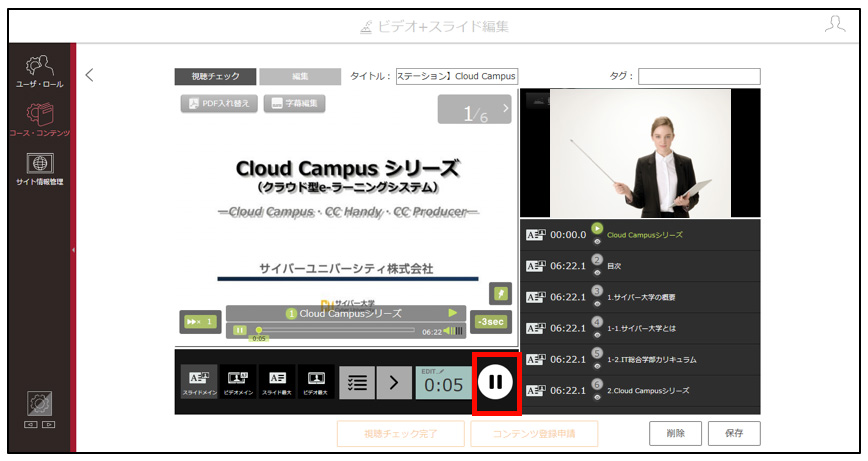Click the PDF入れ替え button

[x=219, y=103]
